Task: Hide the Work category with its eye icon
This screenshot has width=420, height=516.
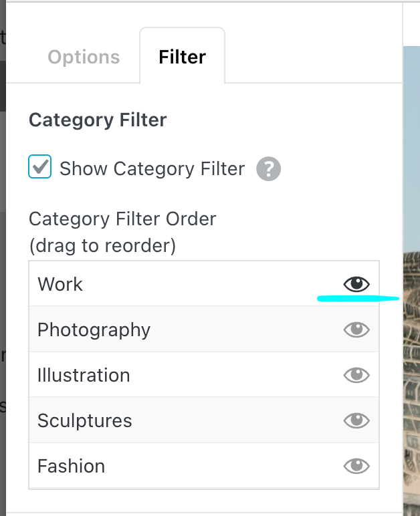Action: [x=356, y=284]
